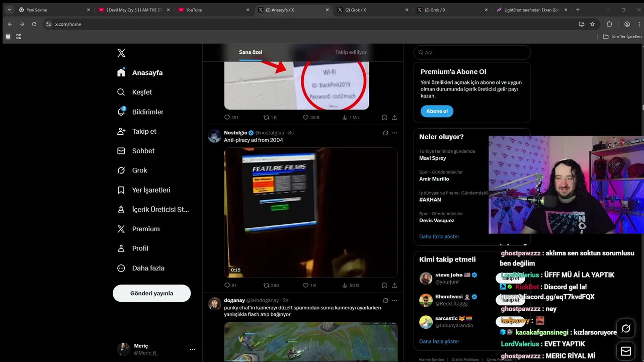Reply to Nostalgia post with 81 comments
Viewport: 644px width, 362px height.
pos(230,285)
